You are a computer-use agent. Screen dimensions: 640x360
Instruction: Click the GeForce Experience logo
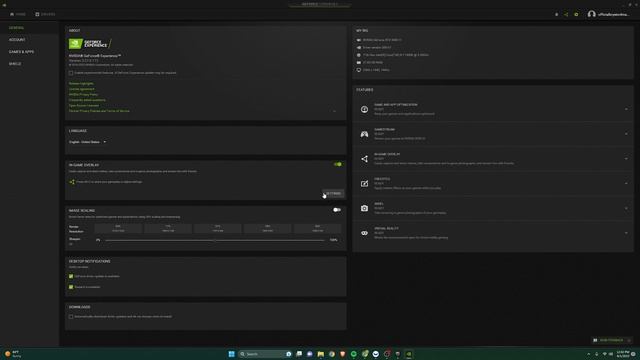[89, 44]
